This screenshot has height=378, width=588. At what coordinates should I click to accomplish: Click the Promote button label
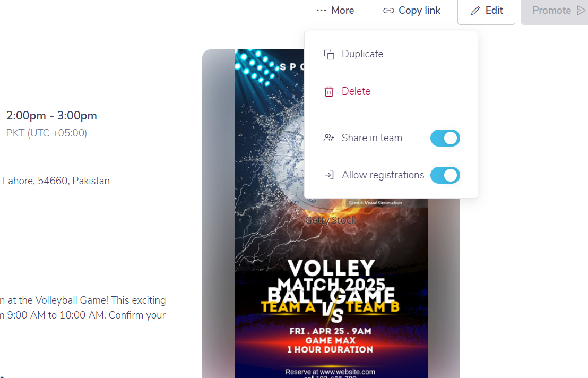point(551,11)
